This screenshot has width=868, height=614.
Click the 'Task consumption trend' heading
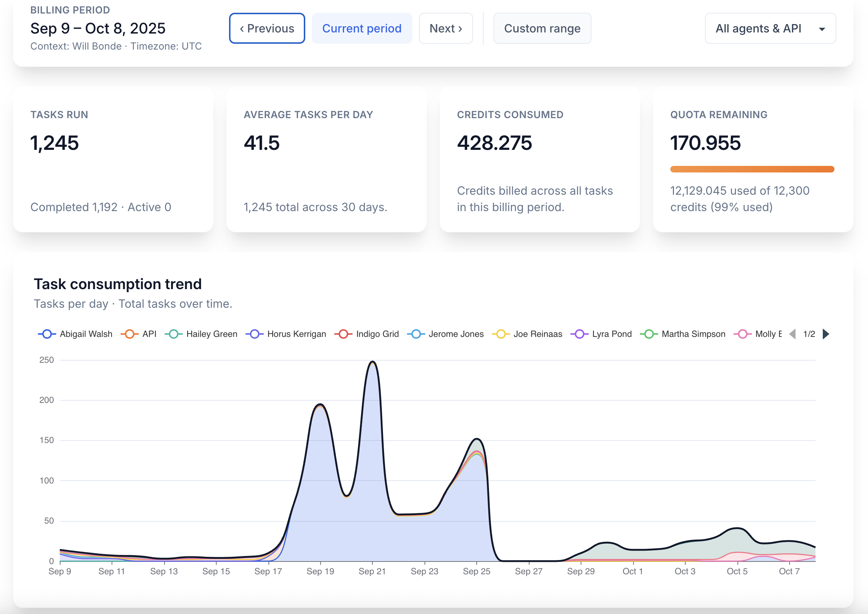pyautogui.click(x=118, y=284)
